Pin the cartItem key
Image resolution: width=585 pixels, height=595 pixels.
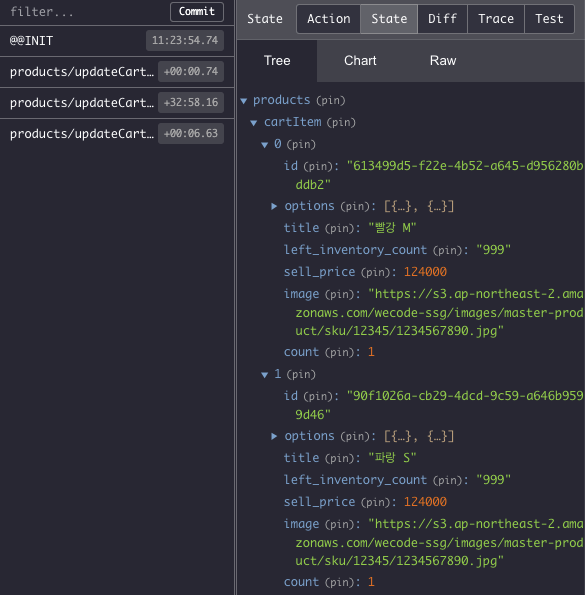tap(341, 123)
